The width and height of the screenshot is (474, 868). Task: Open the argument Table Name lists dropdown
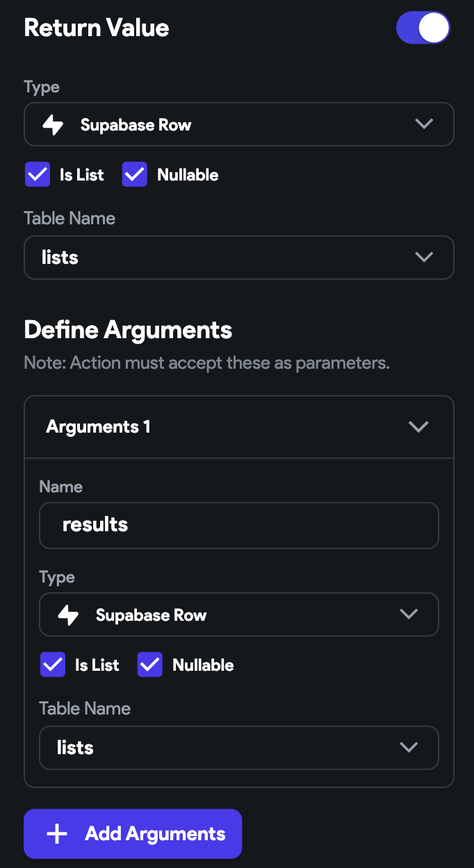click(x=239, y=748)
